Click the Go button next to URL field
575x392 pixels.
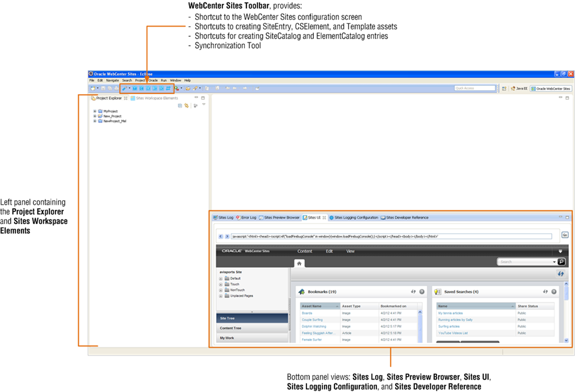[565, 235]
